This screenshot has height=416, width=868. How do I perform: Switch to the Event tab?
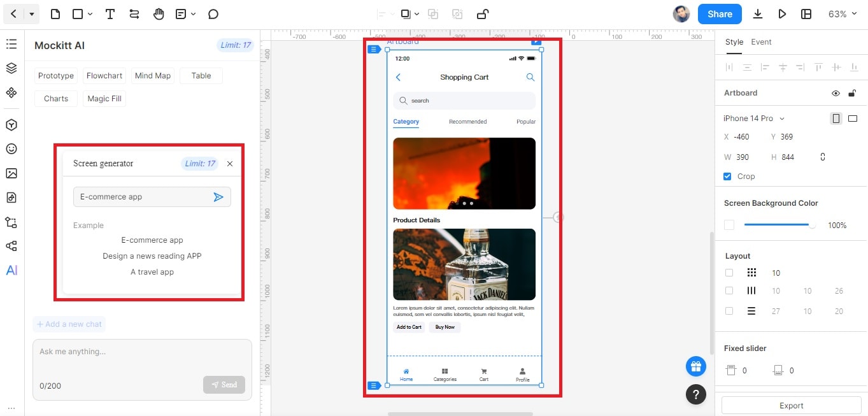tap(761, 42)
